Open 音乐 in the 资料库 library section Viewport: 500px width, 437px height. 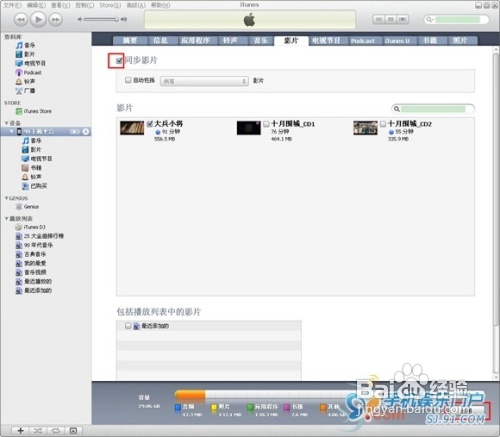(26, 45)
